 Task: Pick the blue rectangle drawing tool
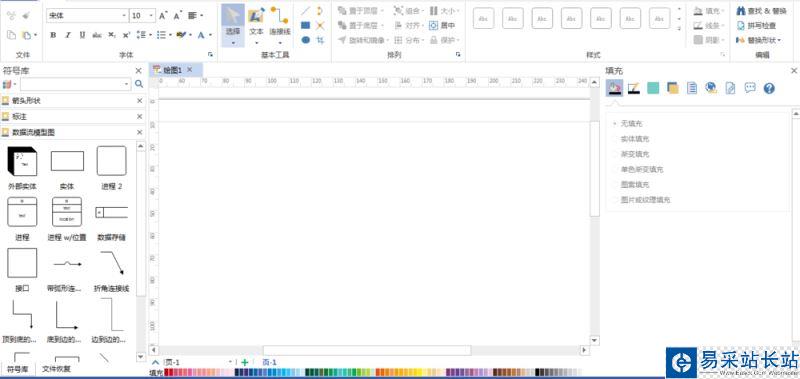305,25
